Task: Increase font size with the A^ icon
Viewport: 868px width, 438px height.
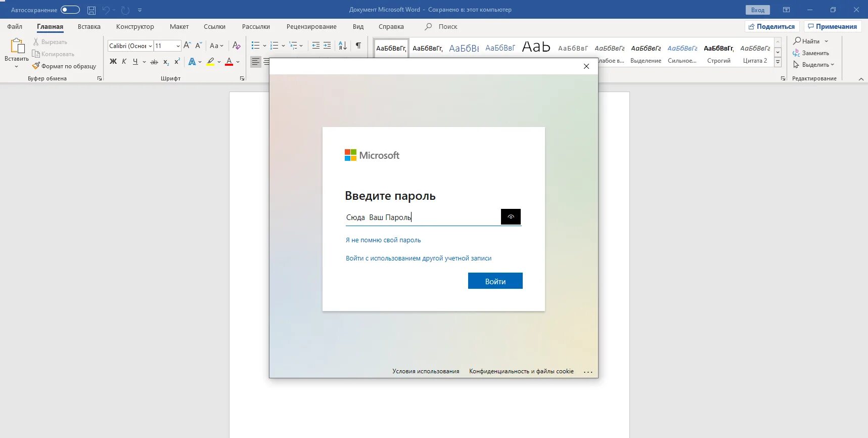Action: click(187, 46)
